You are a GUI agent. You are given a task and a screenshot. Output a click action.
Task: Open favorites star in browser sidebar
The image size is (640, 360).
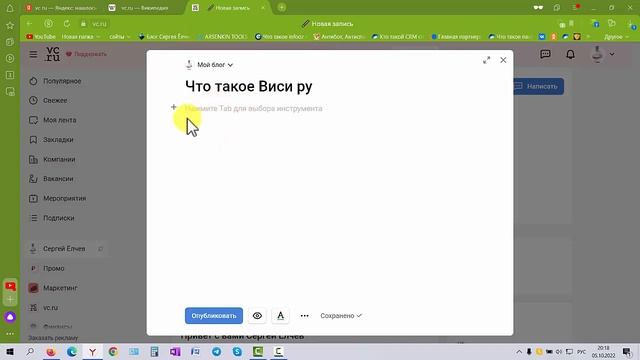coord(10,25)
